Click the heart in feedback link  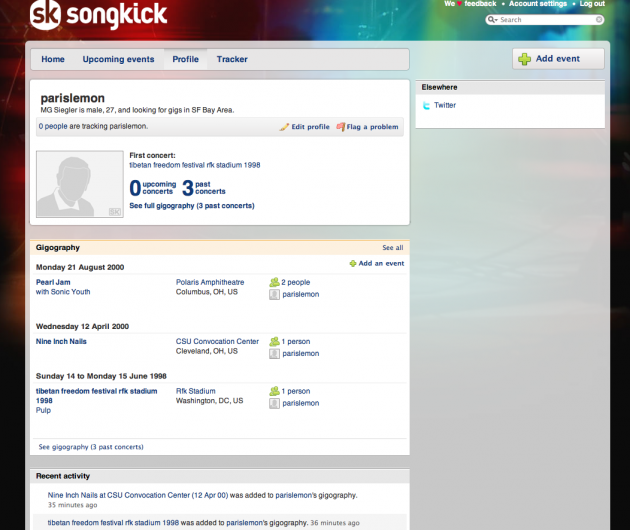point(460,4)
